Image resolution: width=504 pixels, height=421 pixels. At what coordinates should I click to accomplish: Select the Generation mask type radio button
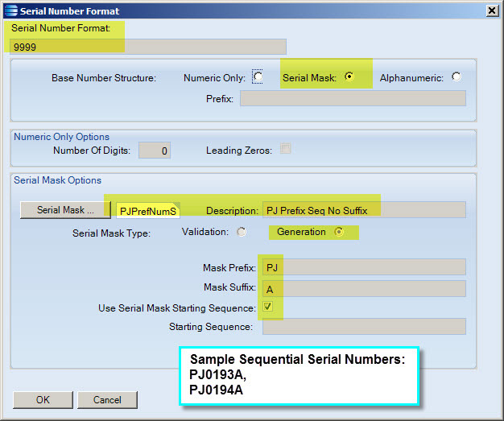[339, 232]
